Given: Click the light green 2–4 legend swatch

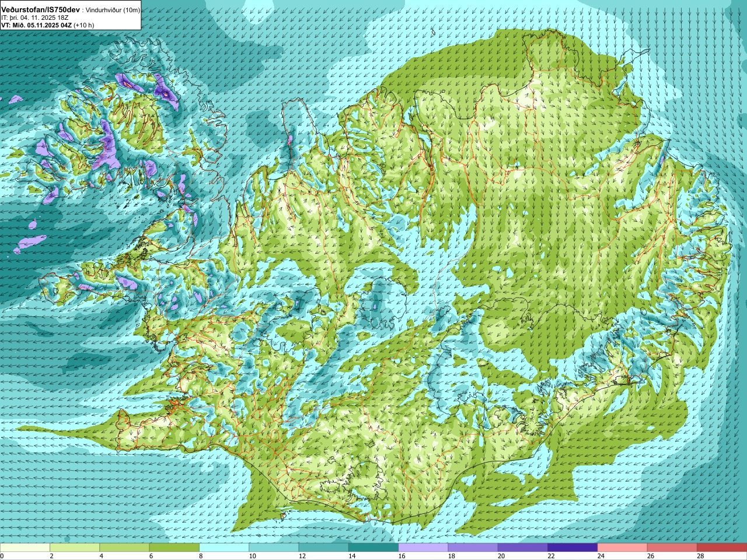Looking at the screenshot, I should 75,547.
